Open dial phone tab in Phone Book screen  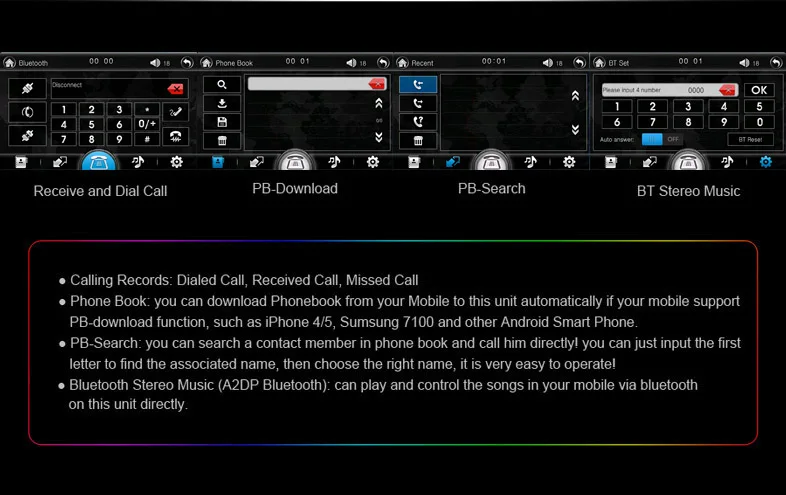pos(295,161)
